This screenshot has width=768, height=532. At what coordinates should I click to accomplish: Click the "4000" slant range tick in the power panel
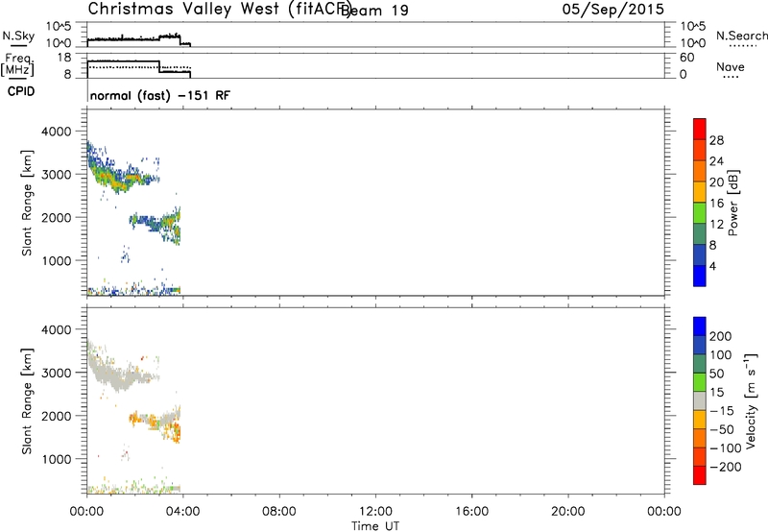[x=57, y=132]
